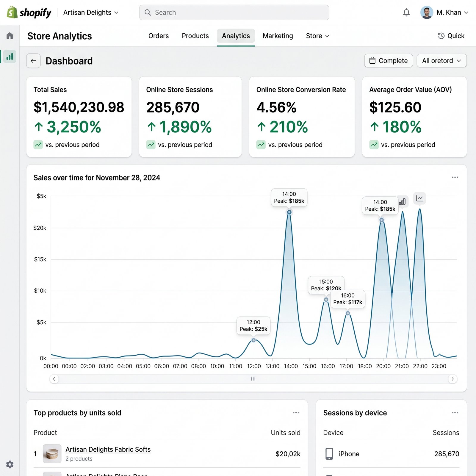Viewport: 476px width, 476px height.
Task: Select the analytics bar chart sidebar icon
Action: pyautogui.click(x=10, y=57)
